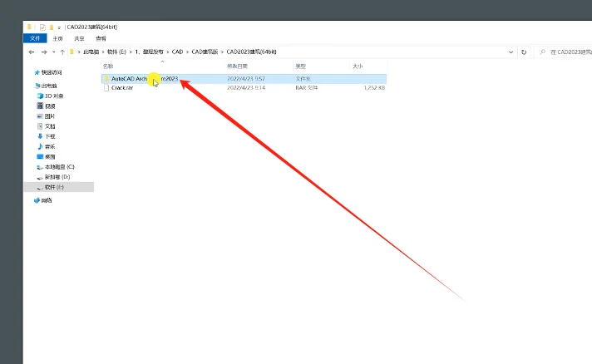
Task: Open the 文件 (File) ribbon tab
Action: (x=35, y=38)
